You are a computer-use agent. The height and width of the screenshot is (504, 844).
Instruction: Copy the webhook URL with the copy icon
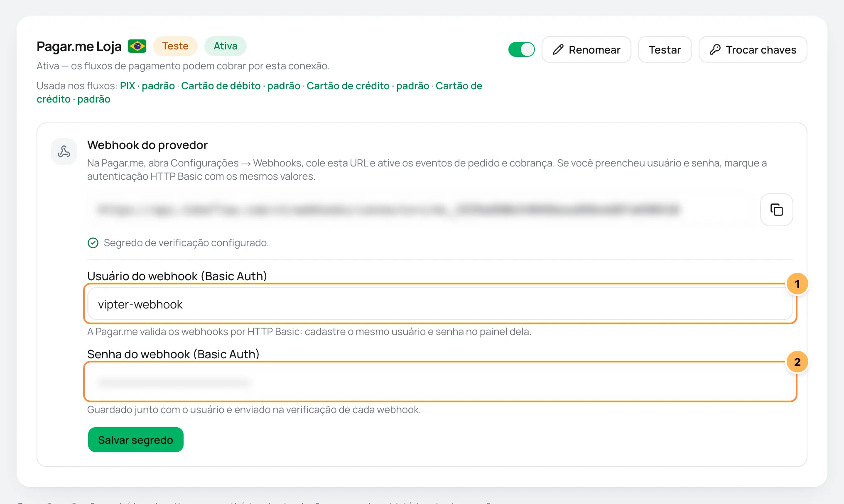[x=776, y=210]
